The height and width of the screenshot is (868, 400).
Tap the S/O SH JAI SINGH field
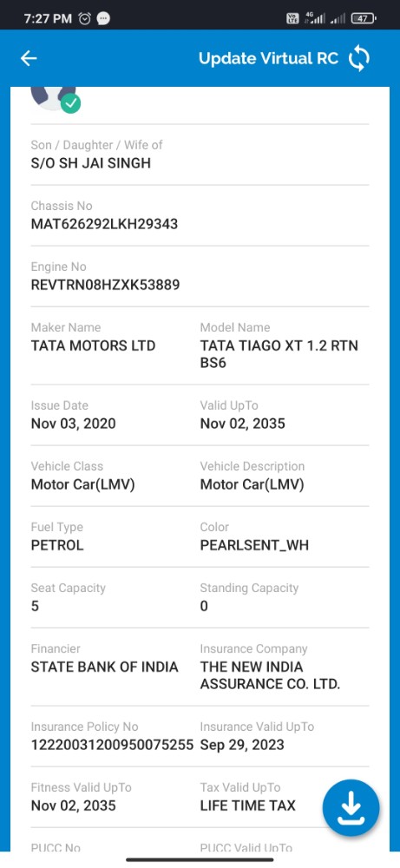point(91,163)
